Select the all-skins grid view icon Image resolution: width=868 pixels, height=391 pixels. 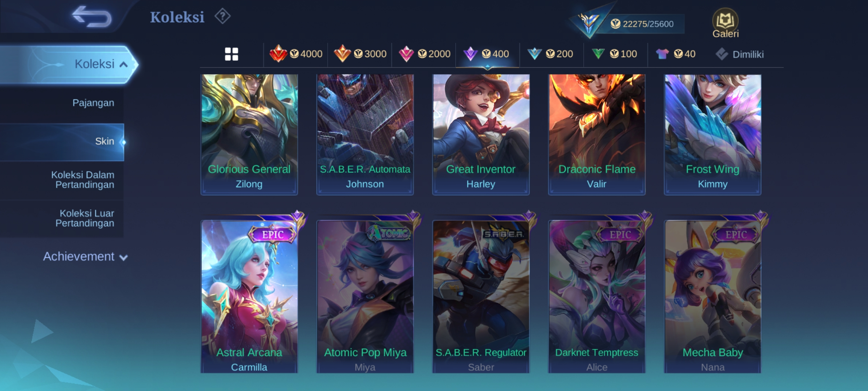point(231,54)
